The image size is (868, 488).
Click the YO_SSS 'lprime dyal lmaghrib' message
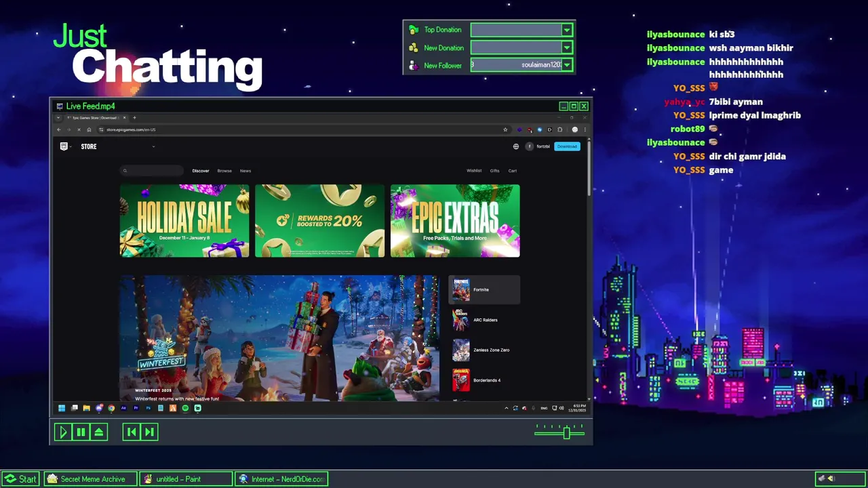click(755, 115)
